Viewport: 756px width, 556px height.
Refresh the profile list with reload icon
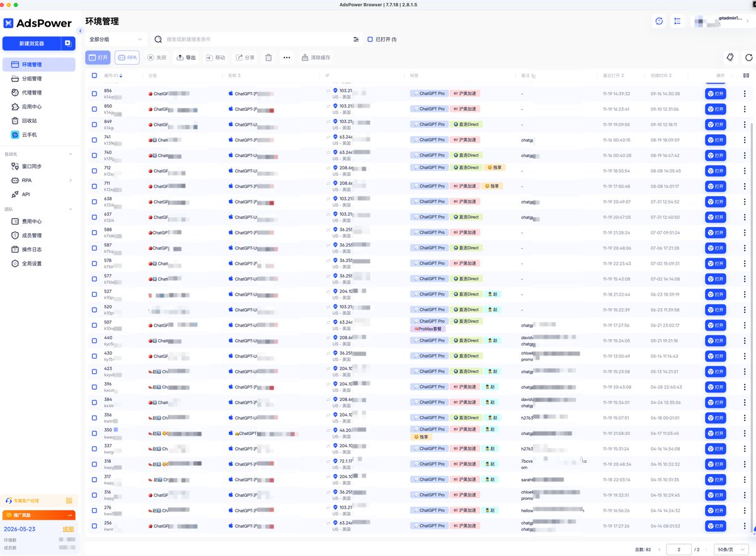click(749, 57)
